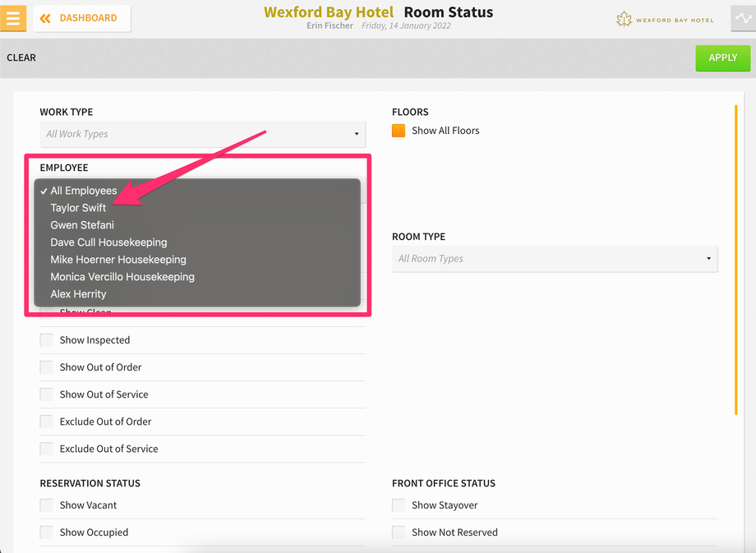Click the green APPLY button
Viewport: 756px width, 553px height.
point(723,58)
